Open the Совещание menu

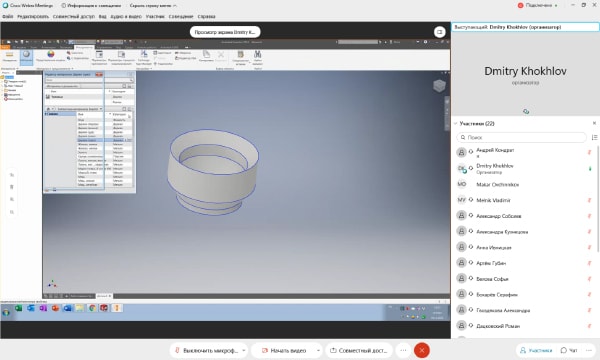pyautogui.click(x=181, y=16)
